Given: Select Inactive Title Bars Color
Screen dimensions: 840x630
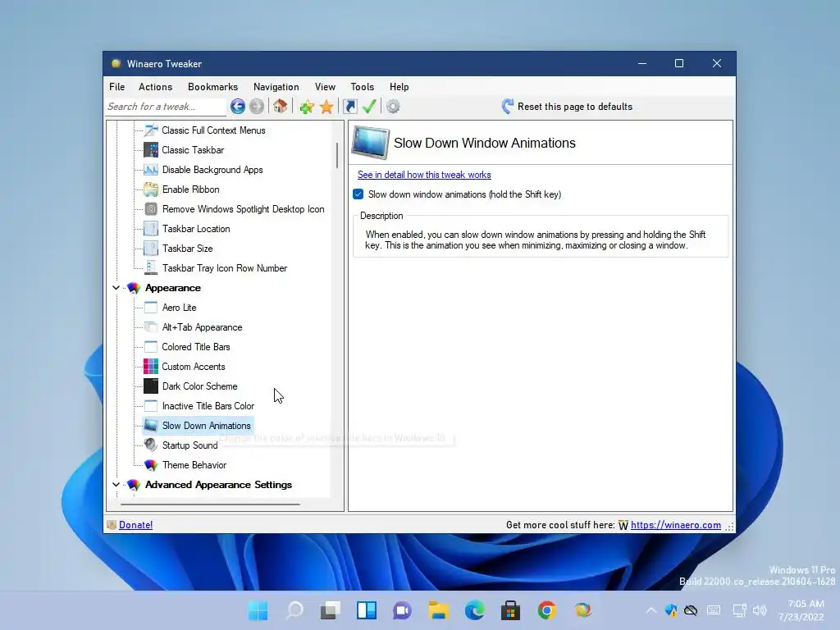Looking at the screenshot, I should pyautogui.click(x=208, y=406).
